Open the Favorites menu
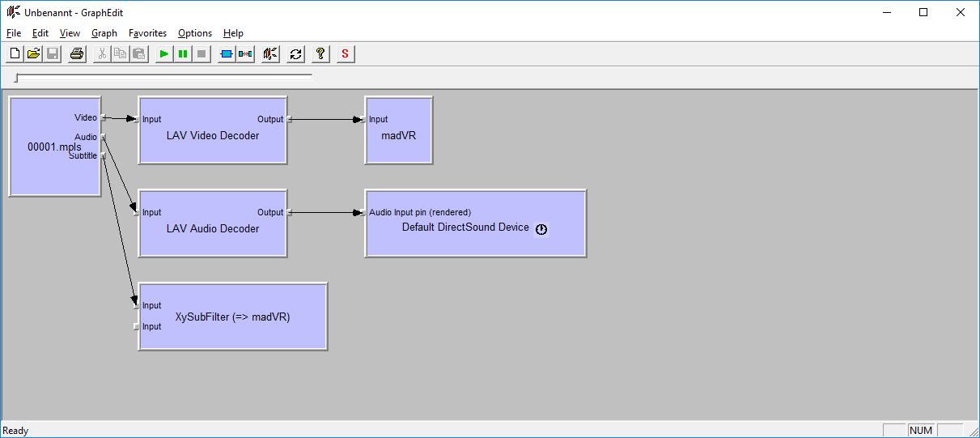 point(147,33)
